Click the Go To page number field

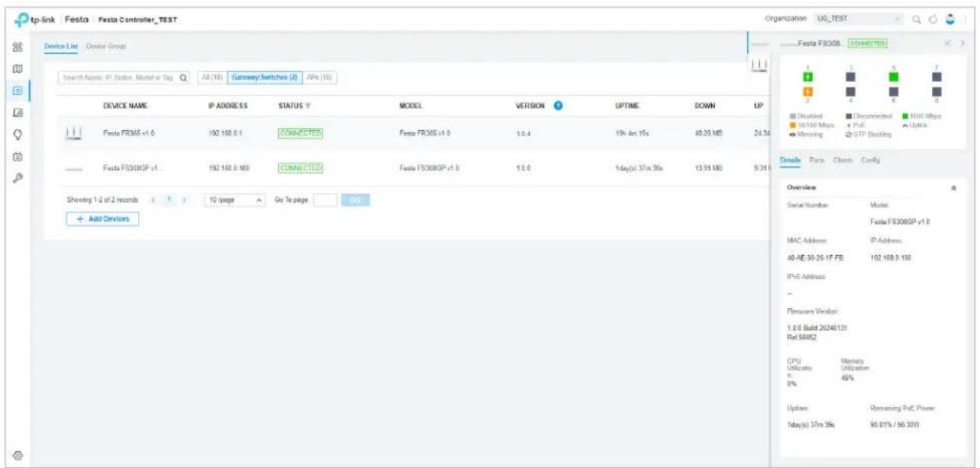(x=325, y=200)
